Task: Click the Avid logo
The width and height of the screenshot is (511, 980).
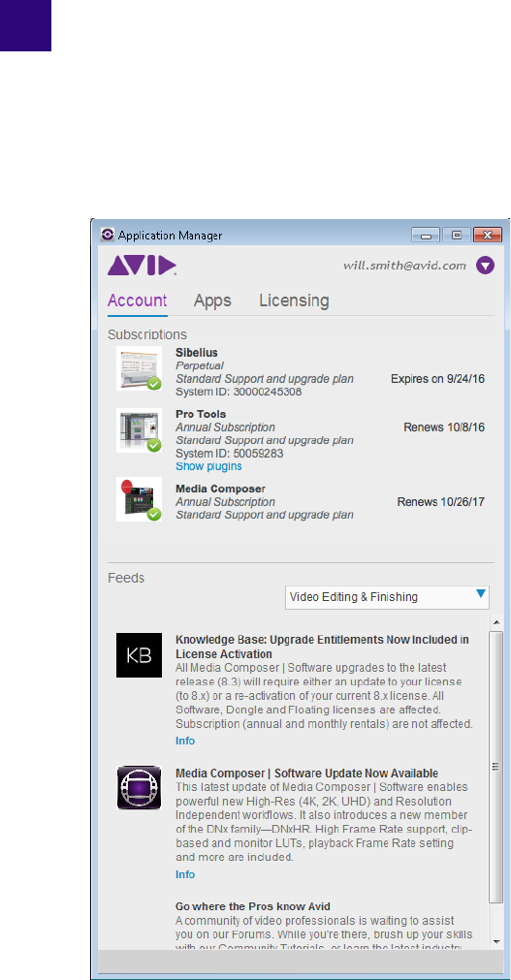Action: pos(142,265)
